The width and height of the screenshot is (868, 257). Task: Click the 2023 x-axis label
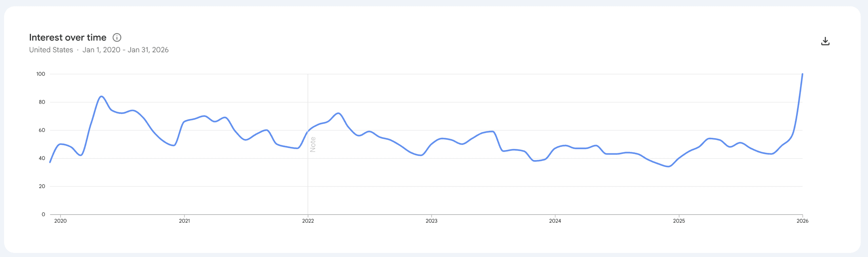pyautogui.click(x=431, y=221)
